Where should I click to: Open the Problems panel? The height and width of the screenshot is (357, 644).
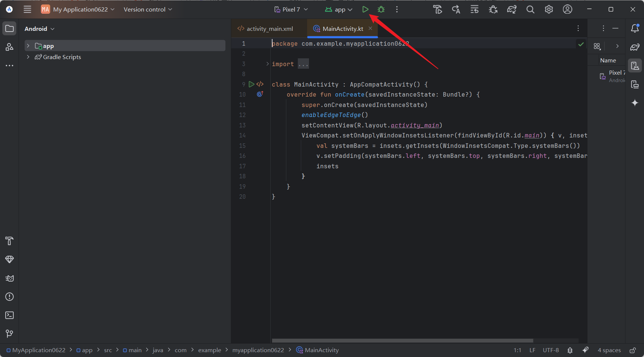tap(9, 296)
